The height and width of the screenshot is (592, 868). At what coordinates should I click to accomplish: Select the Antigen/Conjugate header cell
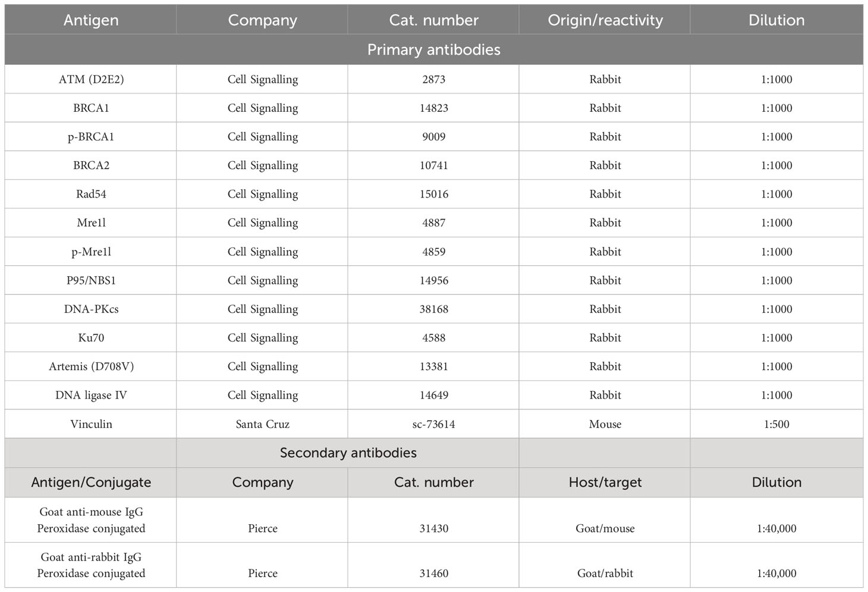pos(91,482)
